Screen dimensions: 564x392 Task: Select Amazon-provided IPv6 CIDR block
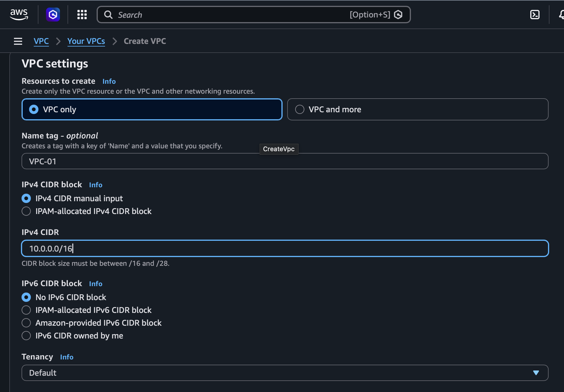(26, 323)
